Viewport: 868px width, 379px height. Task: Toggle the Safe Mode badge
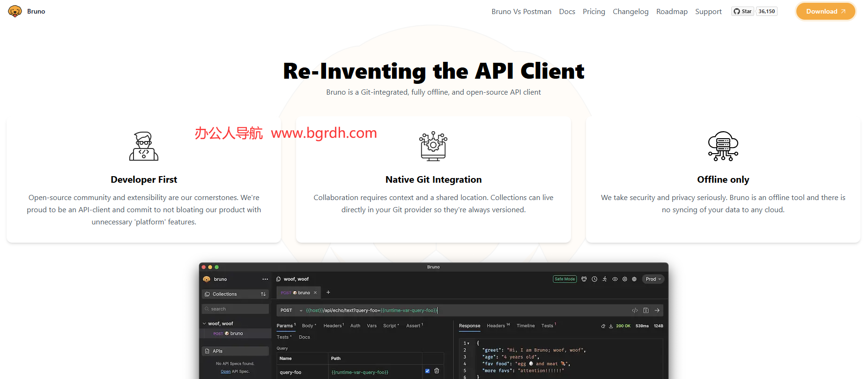click(x=564, y=279)
